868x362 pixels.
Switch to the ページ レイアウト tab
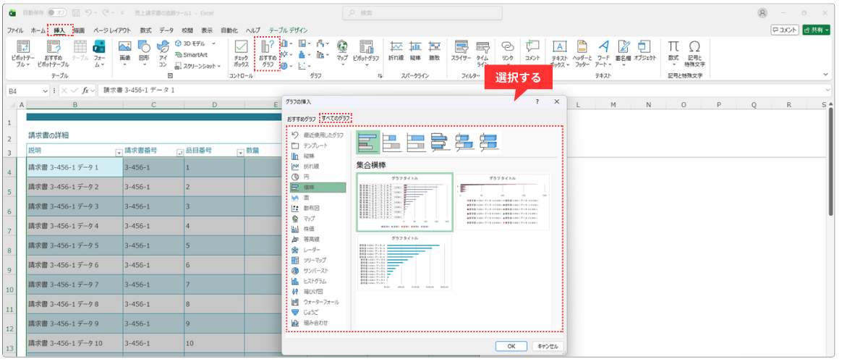coord(112,30)
